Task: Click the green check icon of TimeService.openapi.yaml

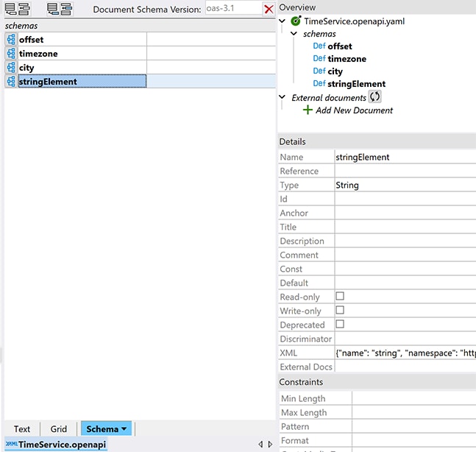Action: [x=296, y=21]
